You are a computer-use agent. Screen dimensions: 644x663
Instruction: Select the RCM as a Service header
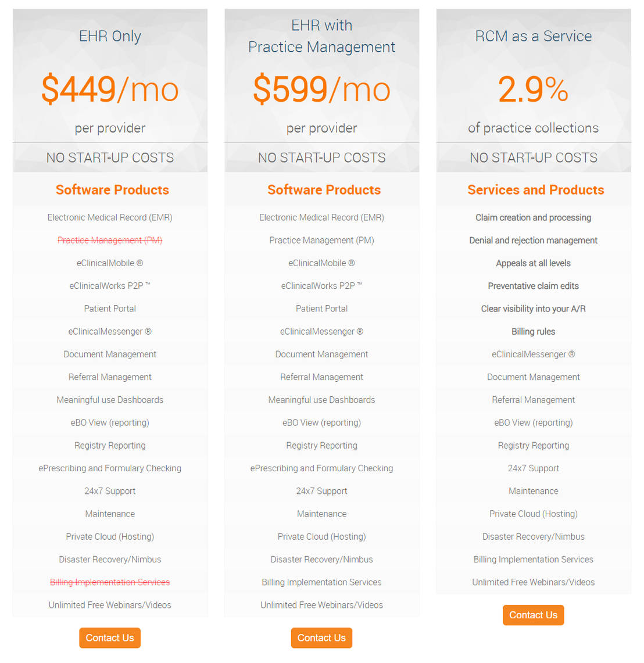pos(533,36)
